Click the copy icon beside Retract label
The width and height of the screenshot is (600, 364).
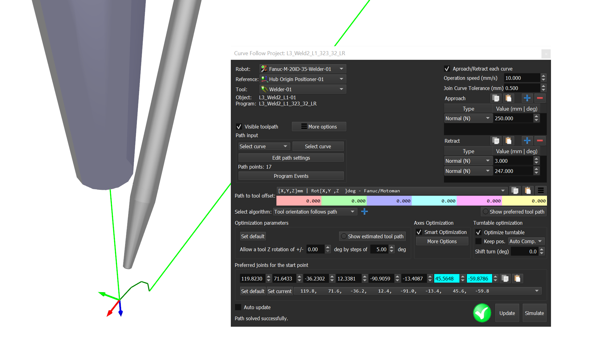pos(496,141)
